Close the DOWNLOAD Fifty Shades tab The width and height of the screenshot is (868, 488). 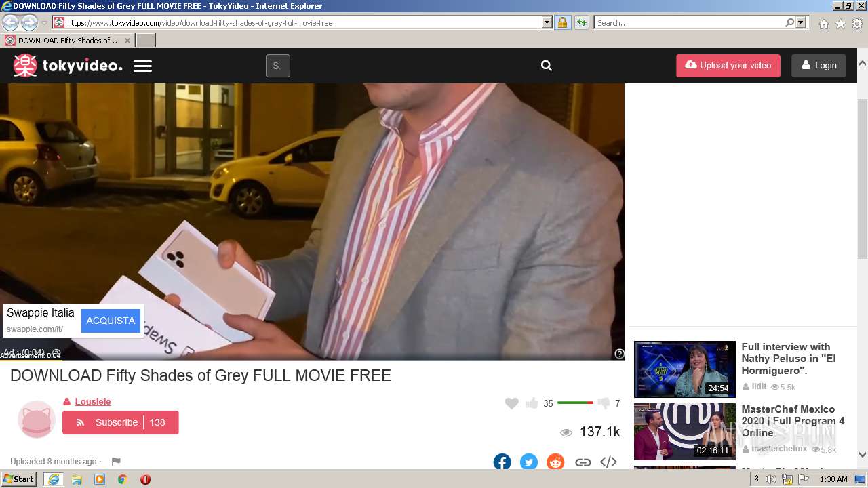point(127,41)
